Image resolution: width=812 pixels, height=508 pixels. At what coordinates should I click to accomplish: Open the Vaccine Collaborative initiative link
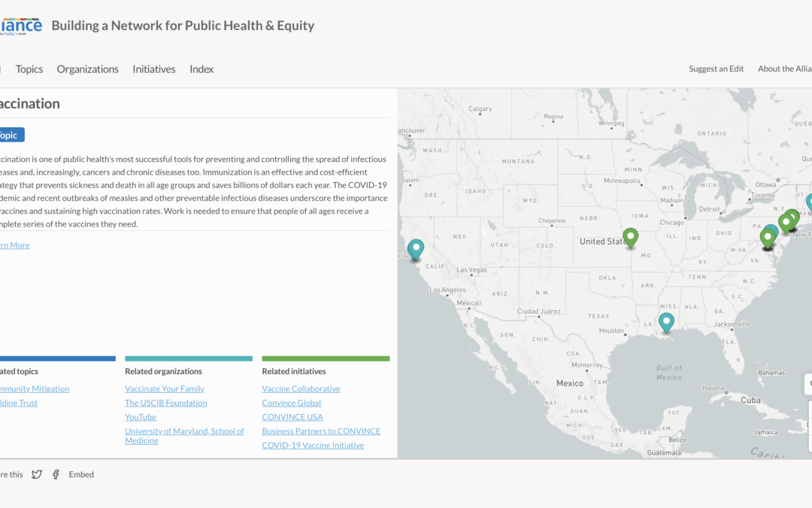[301, 388]
